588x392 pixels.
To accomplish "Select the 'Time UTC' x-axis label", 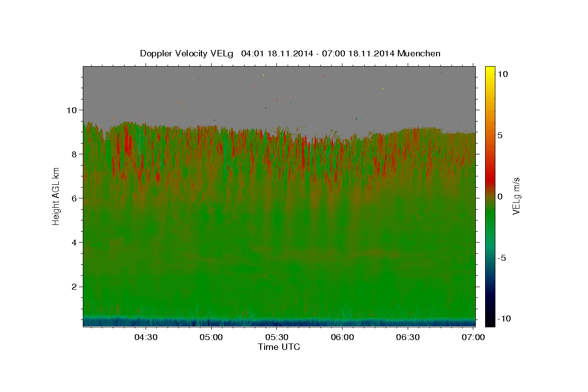I will tap(279, 347).
